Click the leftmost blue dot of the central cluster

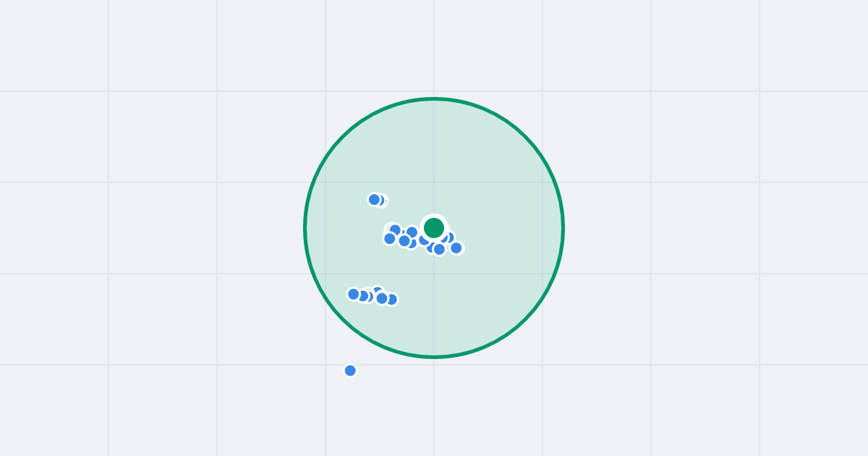pos(390,238)
